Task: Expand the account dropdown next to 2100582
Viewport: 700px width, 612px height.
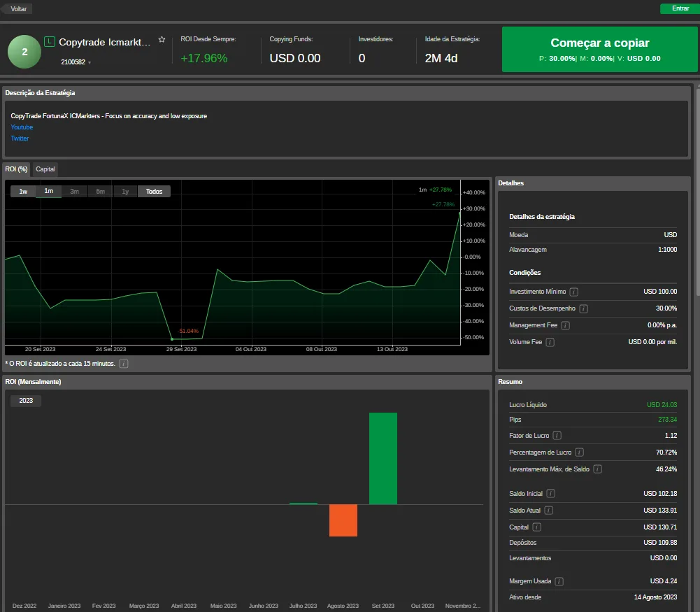Action: click(x=90, y=63)
